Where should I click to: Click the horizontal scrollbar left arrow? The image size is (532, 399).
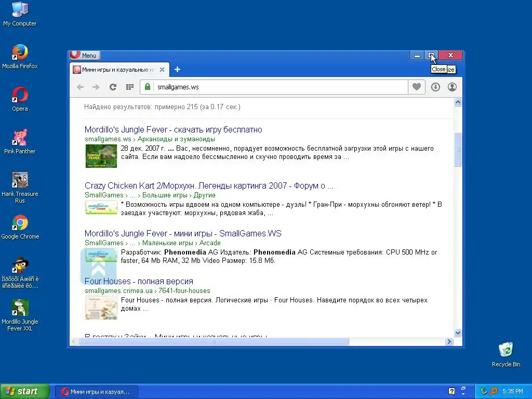[74, 342]
